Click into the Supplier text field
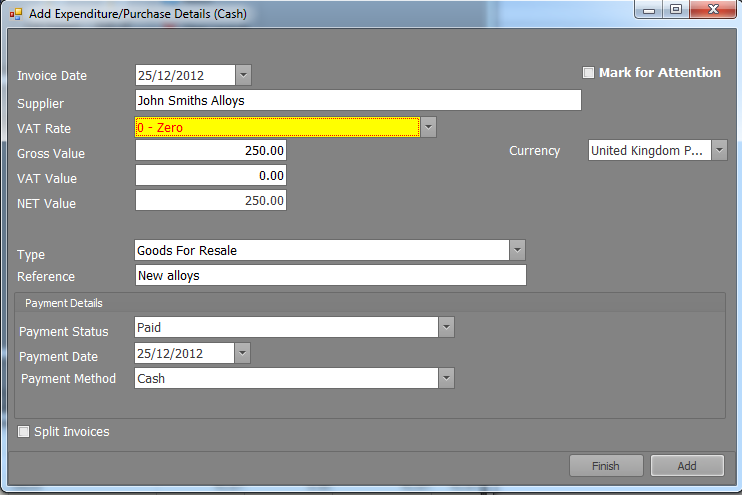Viewport: 742px width, 495px height. pos(357,100)
